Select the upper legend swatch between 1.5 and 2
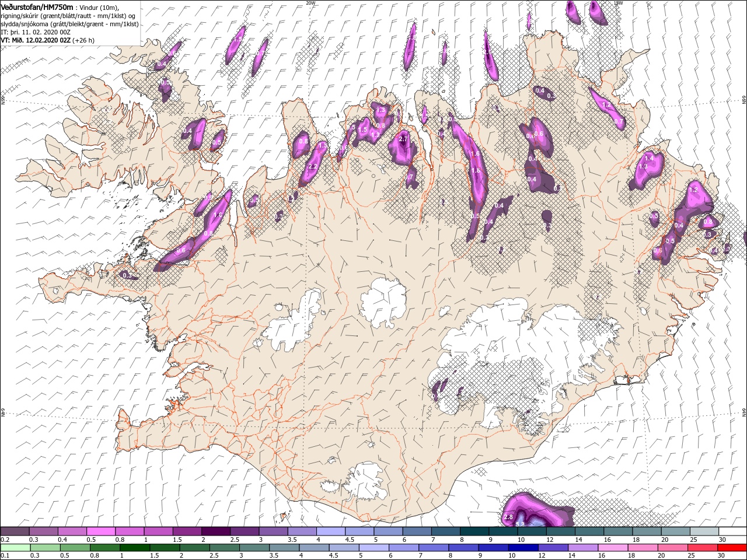747x560 pixels. click(x=187, y=531)
